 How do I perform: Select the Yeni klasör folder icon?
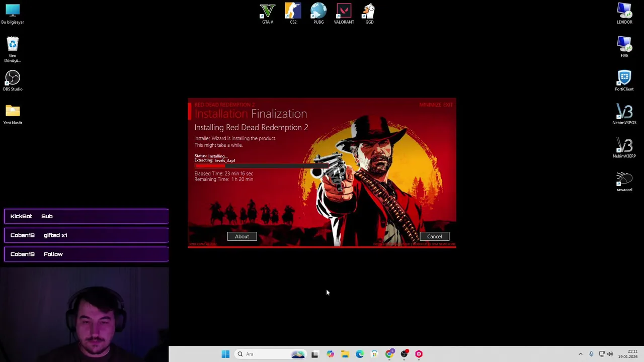point(13,115)
